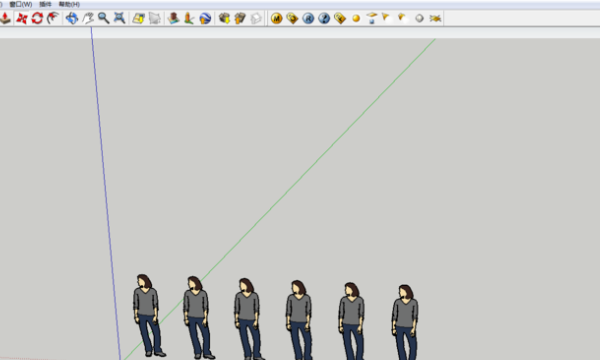Select the Orbit tool in toolbar
This screenshot has height=360, width=600.
click(72, 18)
